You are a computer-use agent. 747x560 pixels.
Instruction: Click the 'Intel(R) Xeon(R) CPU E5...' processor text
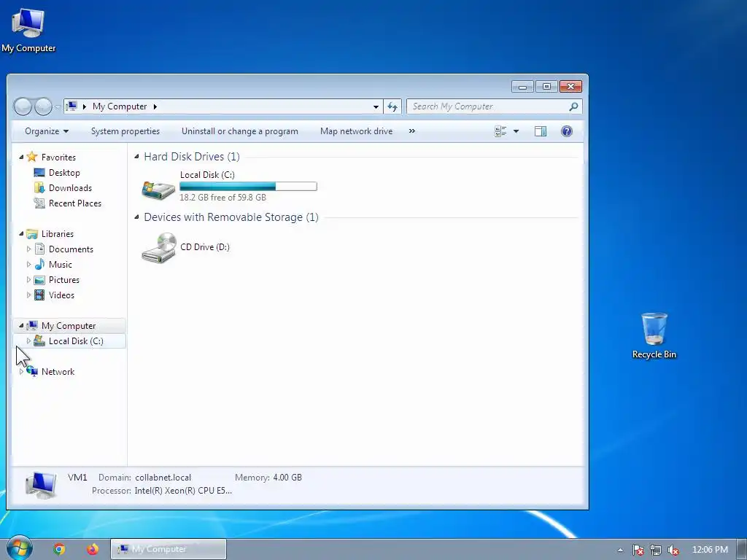coord(183,491)
